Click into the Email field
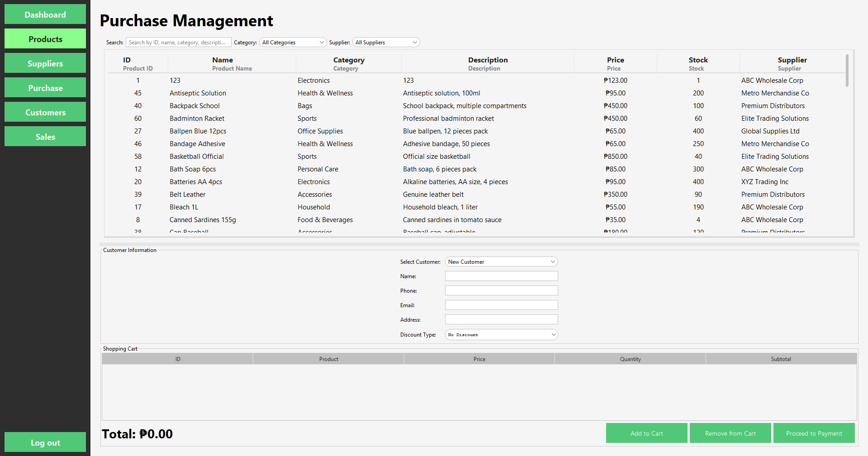 501,305
